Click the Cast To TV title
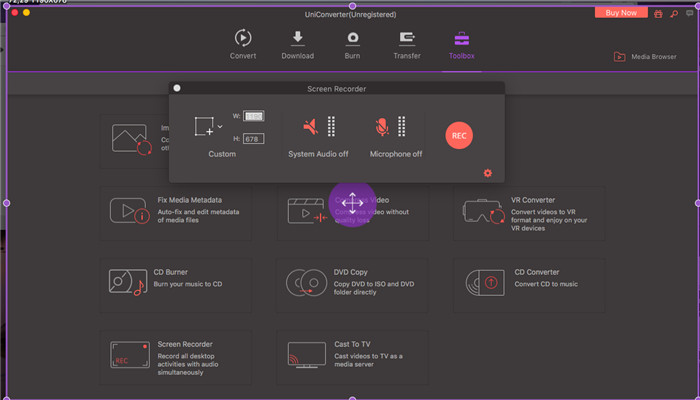 352,344
